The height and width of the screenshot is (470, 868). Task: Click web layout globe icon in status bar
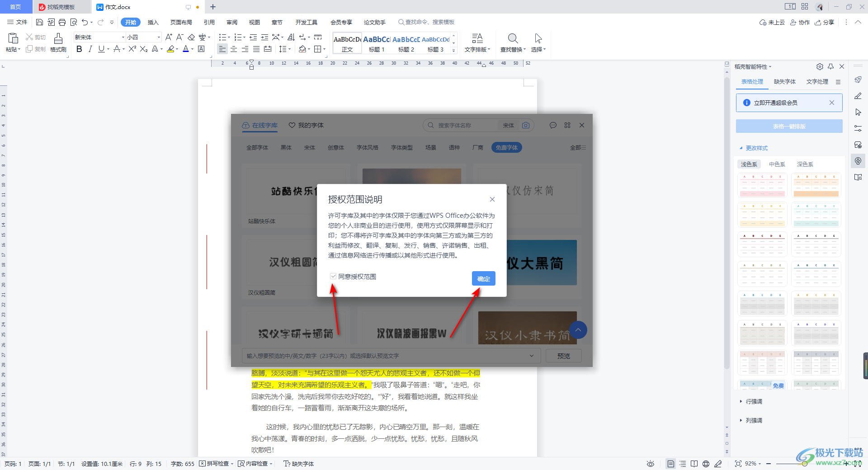click(706, 464)
